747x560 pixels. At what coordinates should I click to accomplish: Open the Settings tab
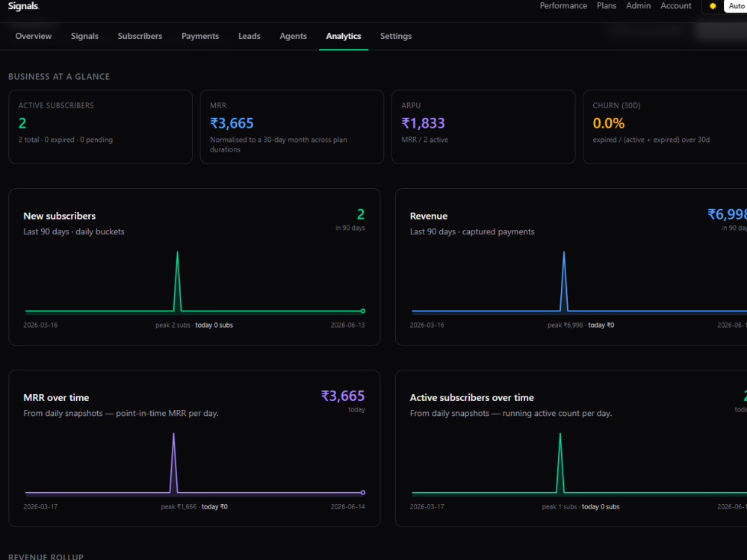(x=396, y=36)
